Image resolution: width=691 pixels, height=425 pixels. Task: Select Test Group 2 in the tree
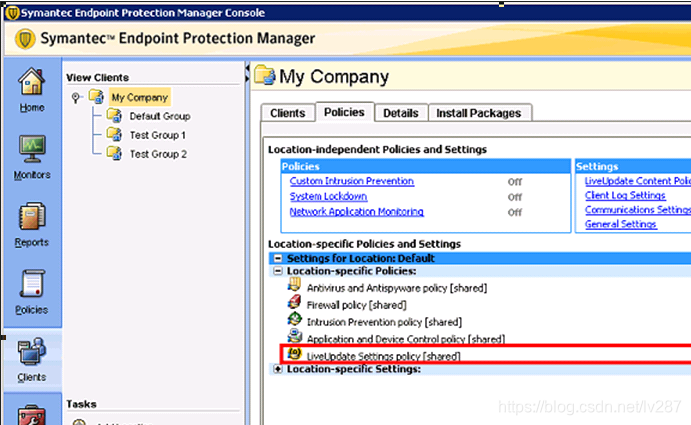[x=158, y=154]
